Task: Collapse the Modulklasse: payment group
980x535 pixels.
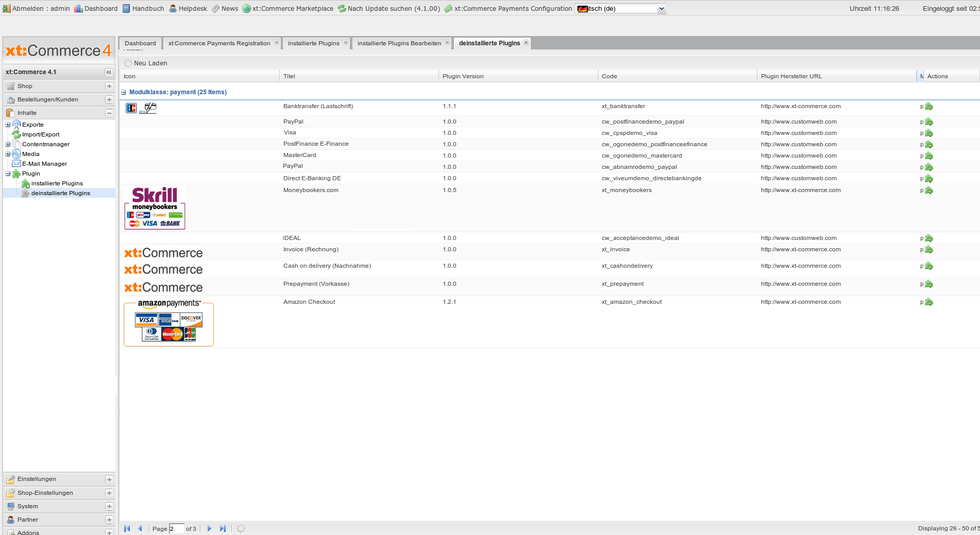Action: point(124,92)
